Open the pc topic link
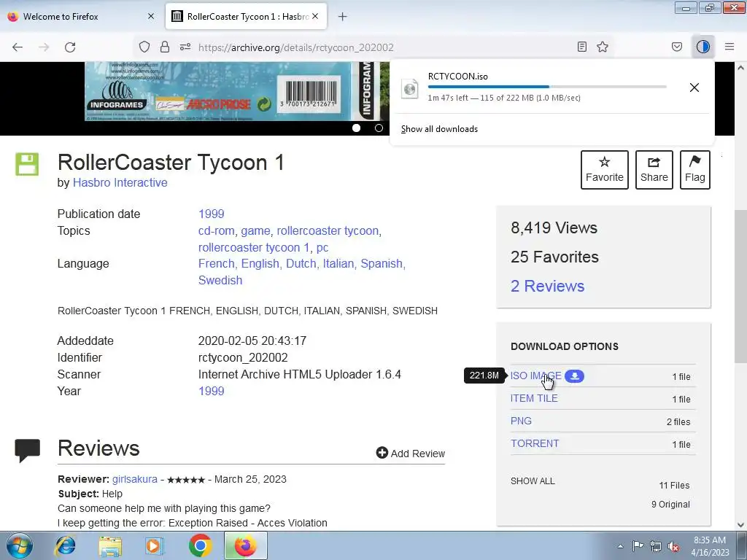The height and width of the screenshot is (560, 747). 322,248
